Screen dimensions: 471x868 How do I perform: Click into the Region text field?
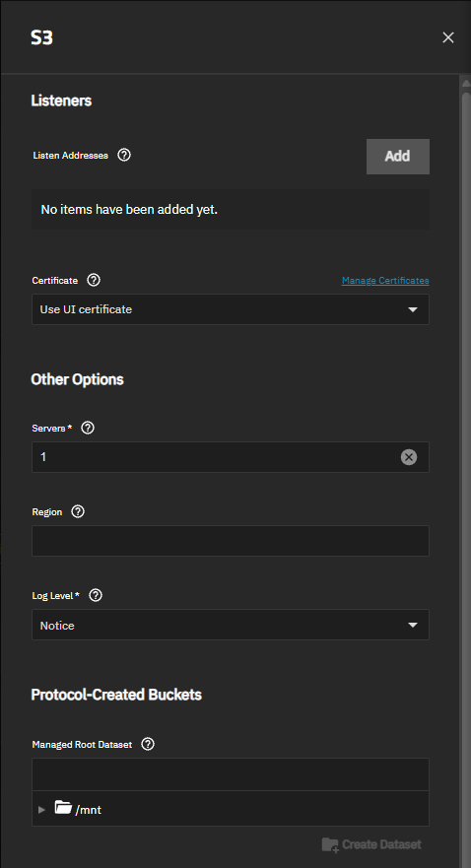(x=231, y=541)
